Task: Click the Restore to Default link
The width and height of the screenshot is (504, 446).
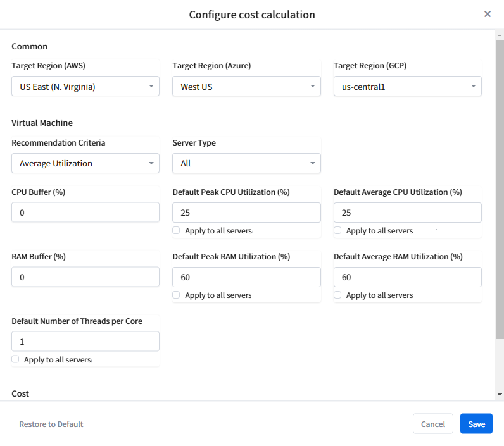Action: [51, 424]
